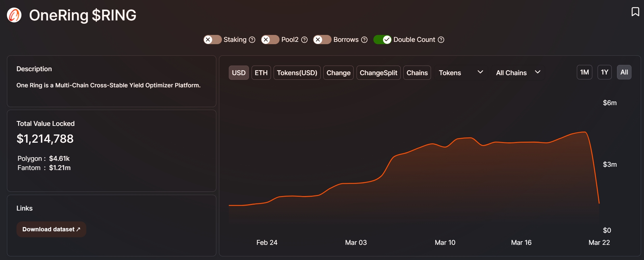Click the Mar 16 axis label
Image resolution: width=644 pixels, height=260 pixels.
pyautogui.click(x=521, y=243)
